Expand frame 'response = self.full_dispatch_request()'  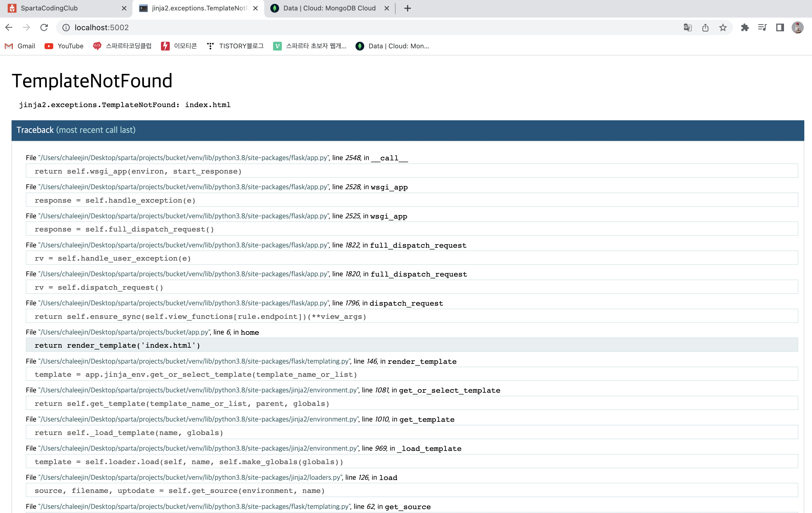pos(412,229)
